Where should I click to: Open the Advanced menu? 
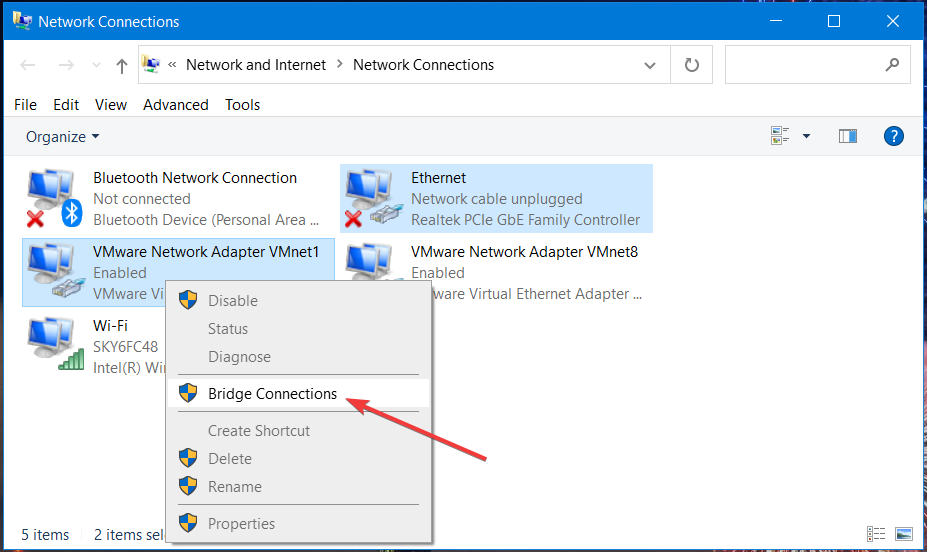(x=176, y=104)
